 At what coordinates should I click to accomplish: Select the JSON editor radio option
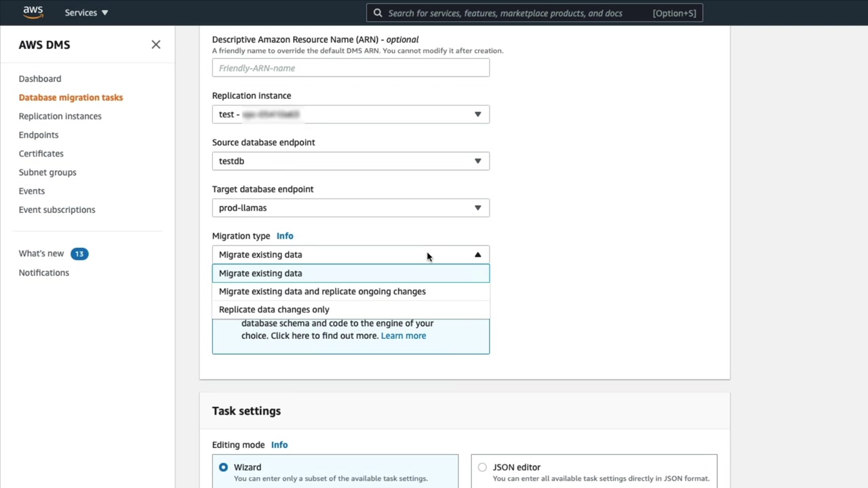[482, 467]
